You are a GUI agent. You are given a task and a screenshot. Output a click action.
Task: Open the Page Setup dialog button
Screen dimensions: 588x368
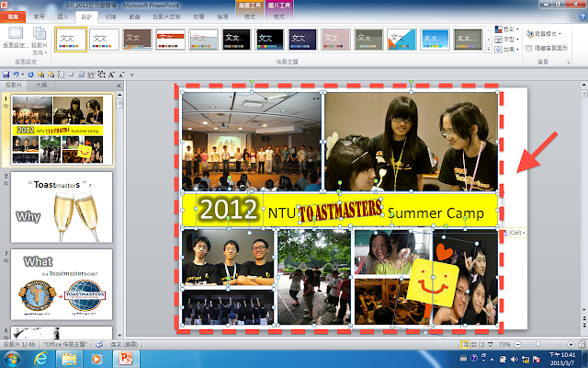pos(16,38)
